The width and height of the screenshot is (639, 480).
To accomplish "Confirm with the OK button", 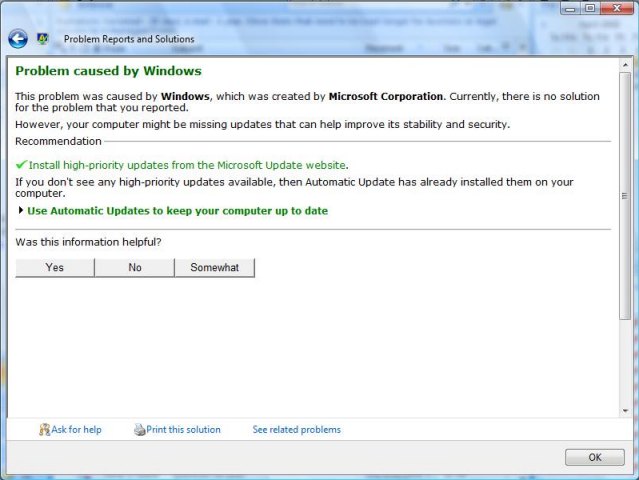I will point(595,457).
